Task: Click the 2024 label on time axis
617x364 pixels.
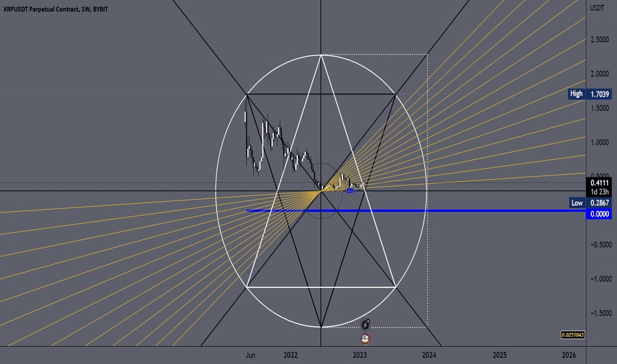Action: click(x=429, y=355)
